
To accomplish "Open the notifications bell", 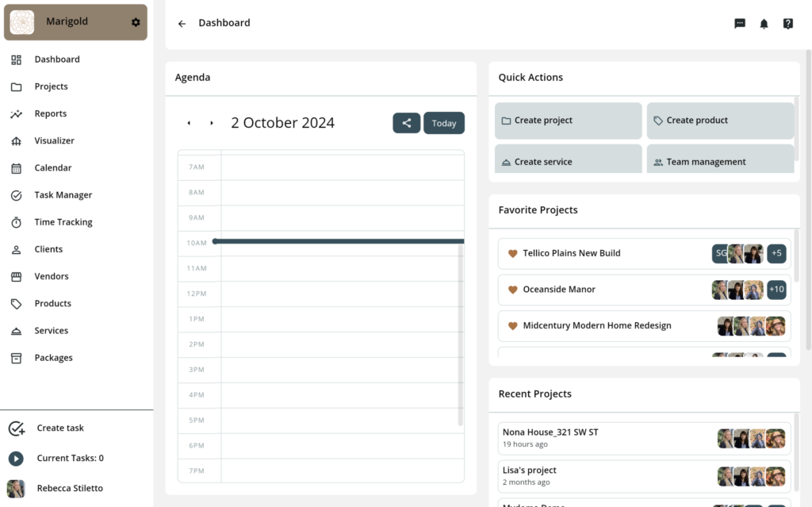I will click(x=764, y=24).
